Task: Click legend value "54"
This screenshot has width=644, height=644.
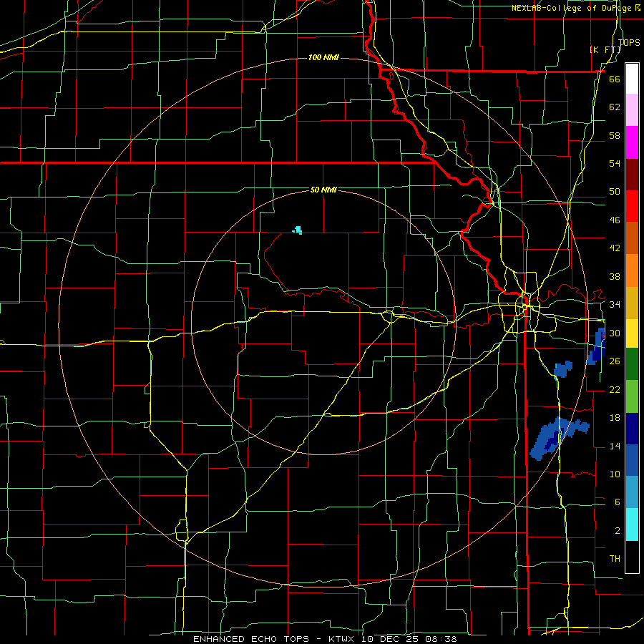Action: tap(615, 163)
